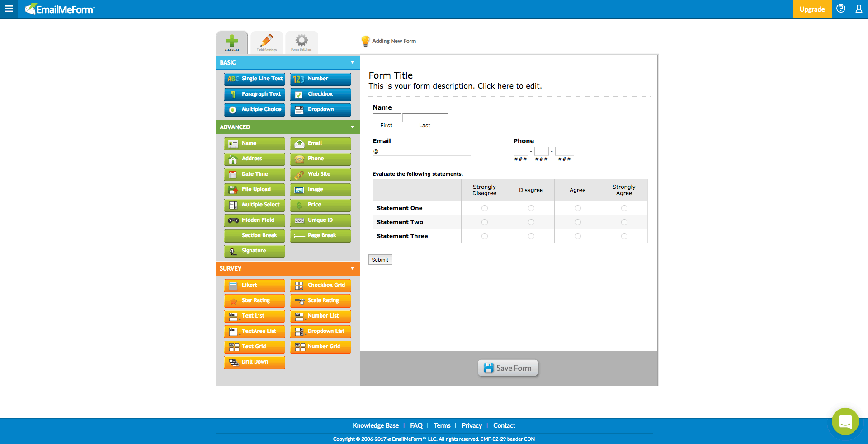Screen dimensions: 868x444
Task: Choose Agree for Statement Two
Action: 577,222
